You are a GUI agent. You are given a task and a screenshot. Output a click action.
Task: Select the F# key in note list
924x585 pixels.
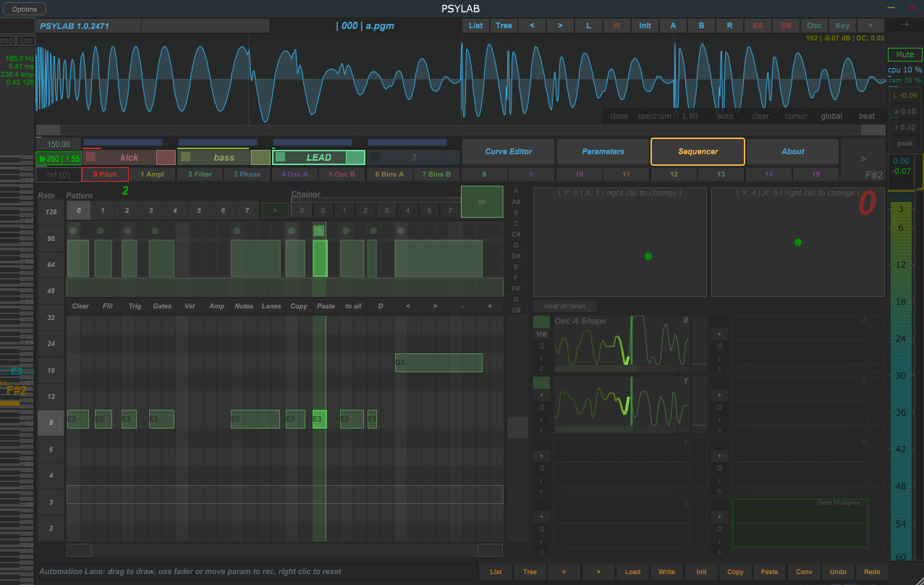pos(516,288)
